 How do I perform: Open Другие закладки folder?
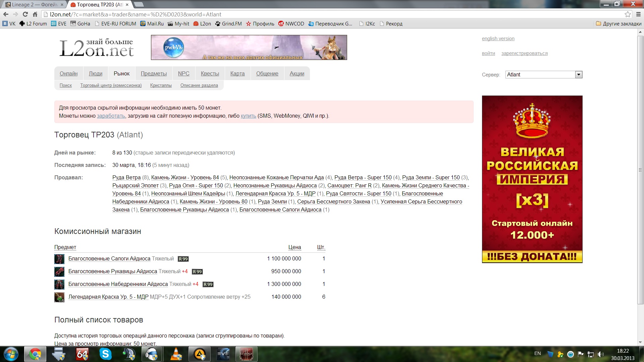coord(619,23)
